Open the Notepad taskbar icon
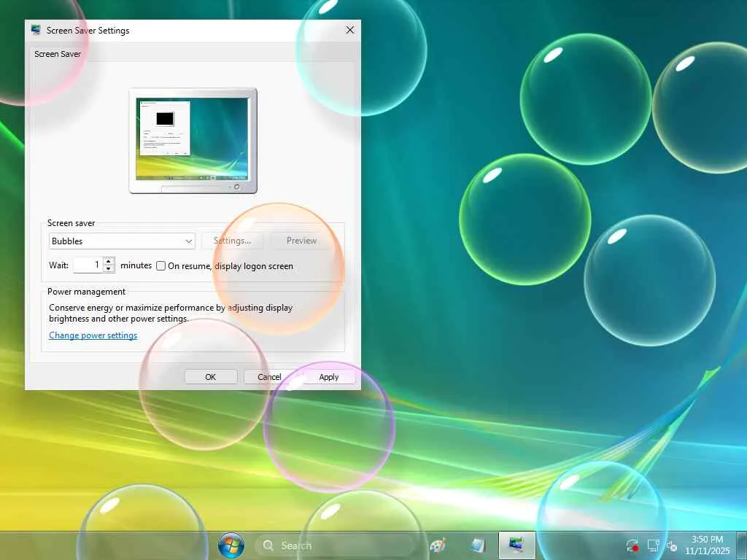747x560 pixels. (x=477, y=545)
